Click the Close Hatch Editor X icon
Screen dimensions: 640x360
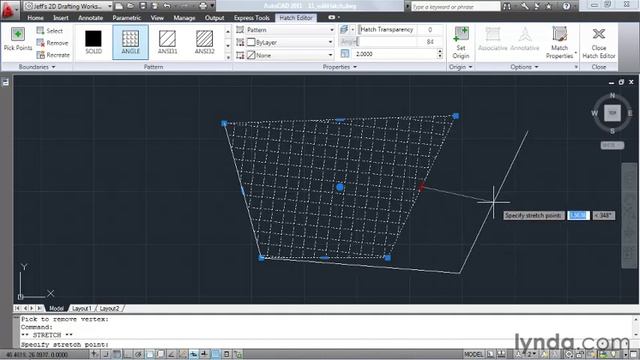(x=599, y=34)
